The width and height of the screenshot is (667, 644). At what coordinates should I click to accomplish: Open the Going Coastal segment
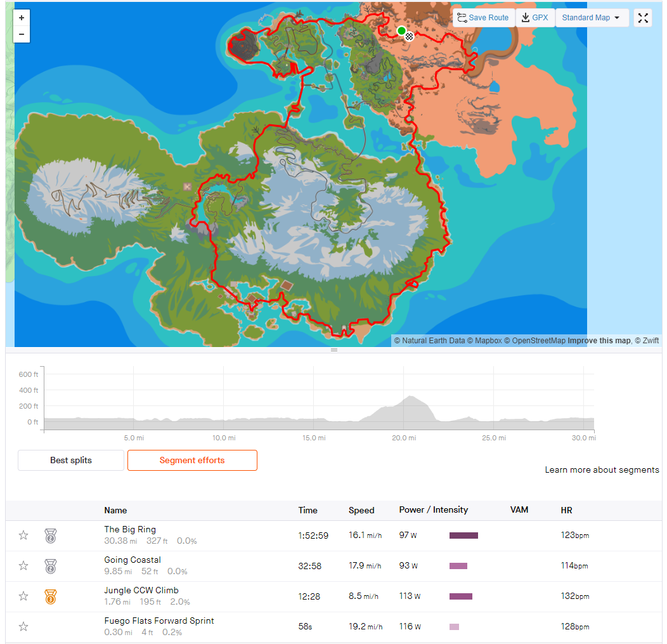tap(133, 560)
